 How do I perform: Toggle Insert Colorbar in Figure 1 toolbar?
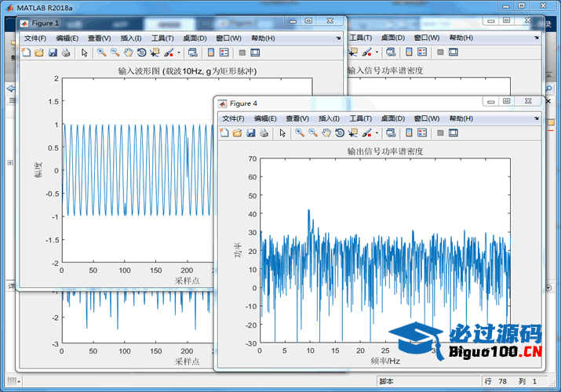(211, 53)
